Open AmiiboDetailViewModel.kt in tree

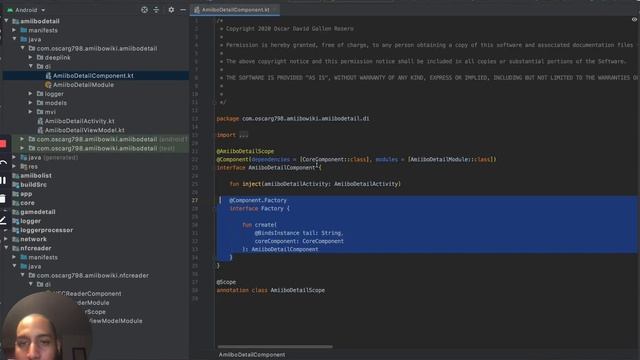click(x=84, y=130)
